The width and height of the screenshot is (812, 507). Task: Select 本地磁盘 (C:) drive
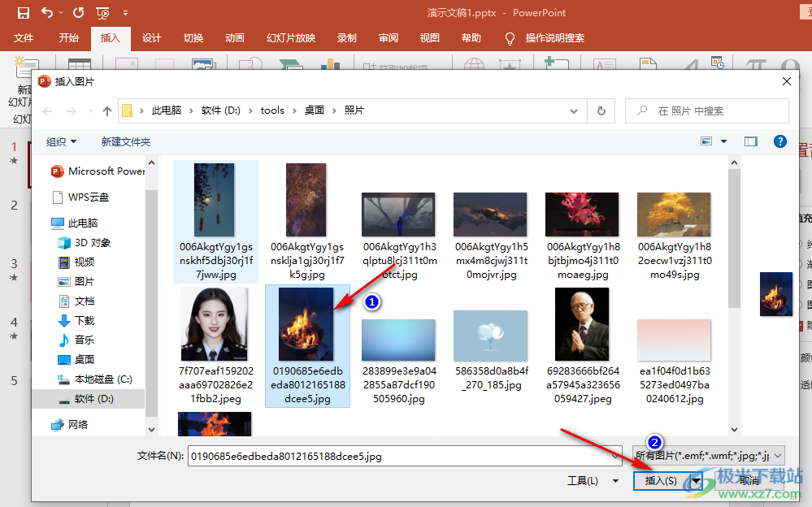point(95,379)
